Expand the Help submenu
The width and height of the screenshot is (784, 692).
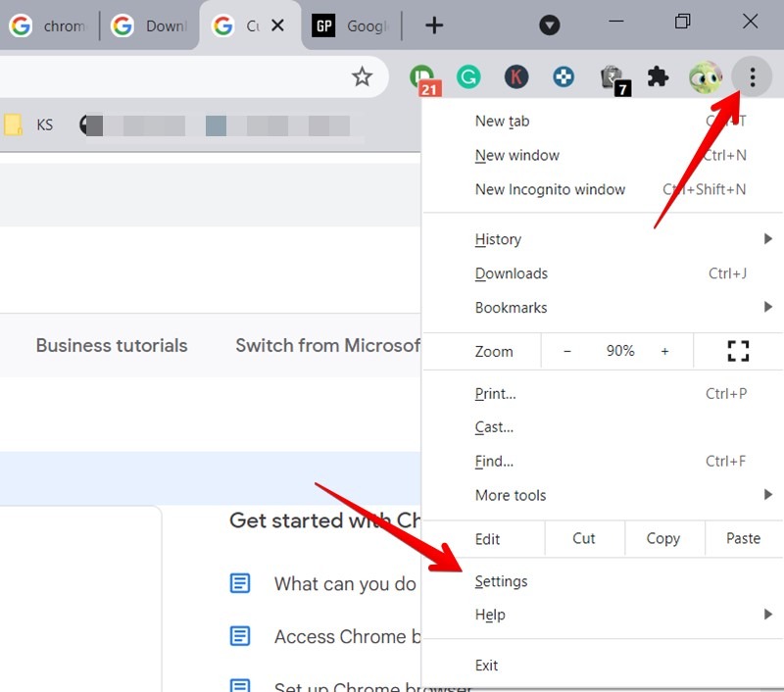490,615
